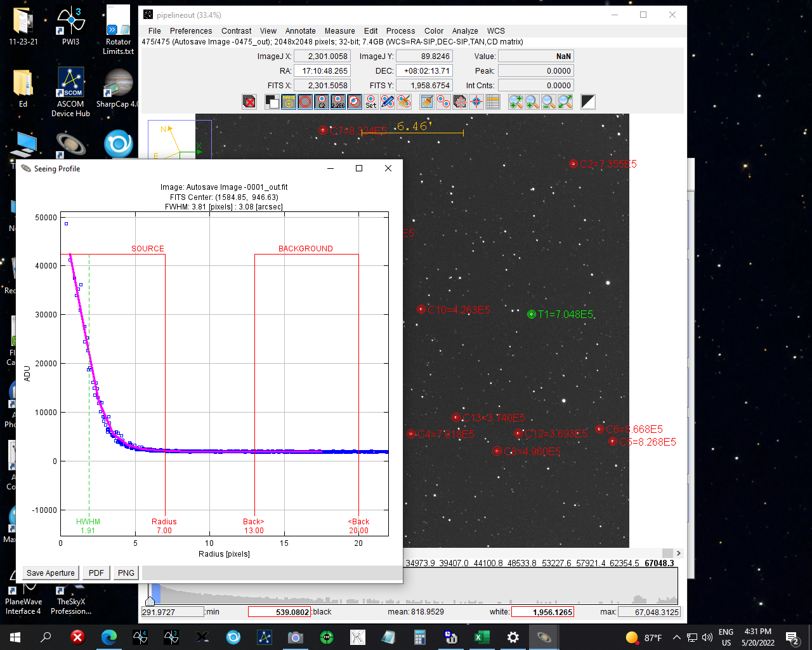Click the zoom in magnifier icon
This screenshot has height=650, width=812.
pyautogui.click(x=532, y=102)
